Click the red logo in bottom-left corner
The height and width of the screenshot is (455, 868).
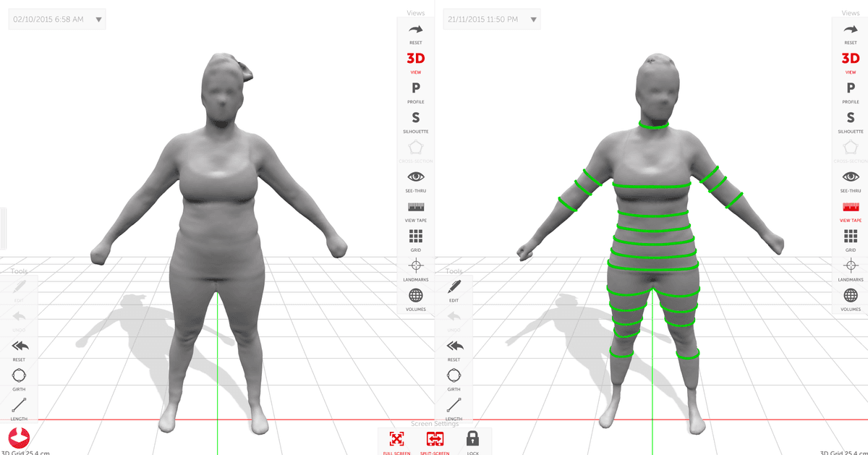(x=19, y=437)
